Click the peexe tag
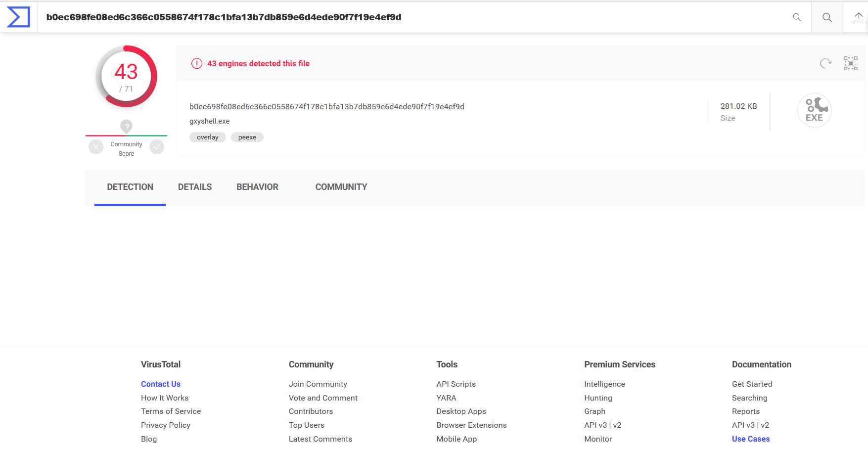 247,137
